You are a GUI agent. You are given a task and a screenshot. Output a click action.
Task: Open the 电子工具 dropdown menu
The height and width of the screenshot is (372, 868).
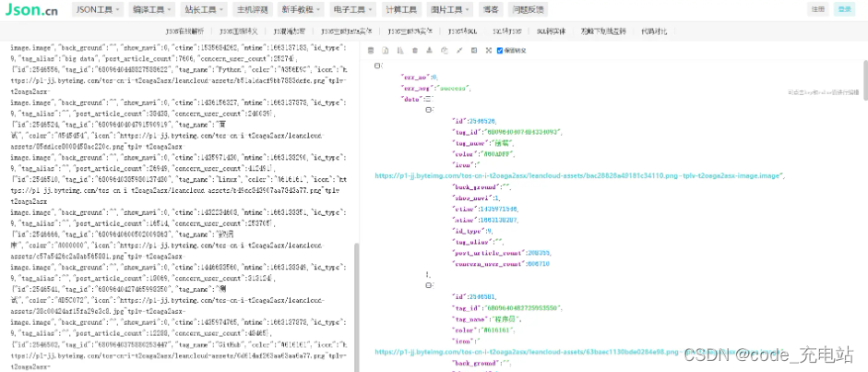click(x=352, y=9)
